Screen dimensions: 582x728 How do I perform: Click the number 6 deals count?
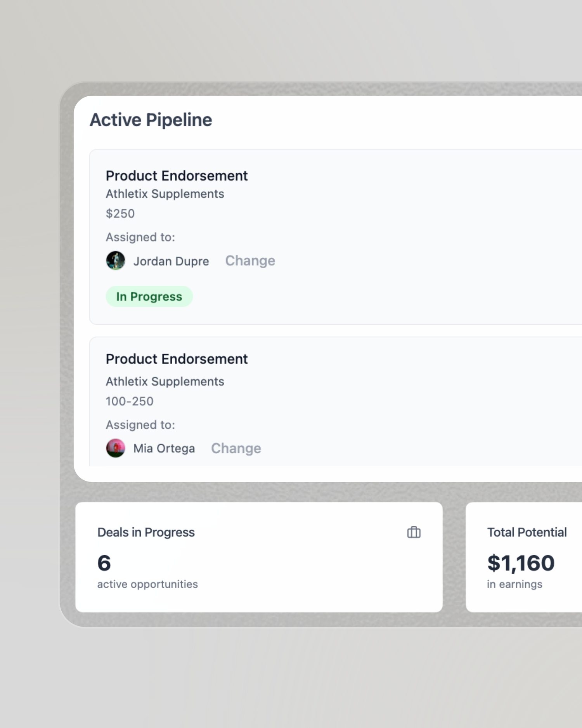click(x=104, y=563)
